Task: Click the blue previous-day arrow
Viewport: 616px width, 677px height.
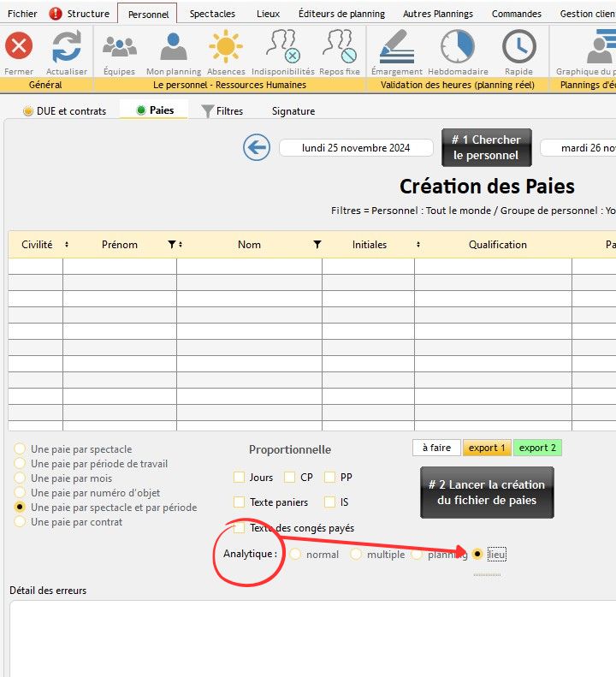Action: (x=257, y=147)
